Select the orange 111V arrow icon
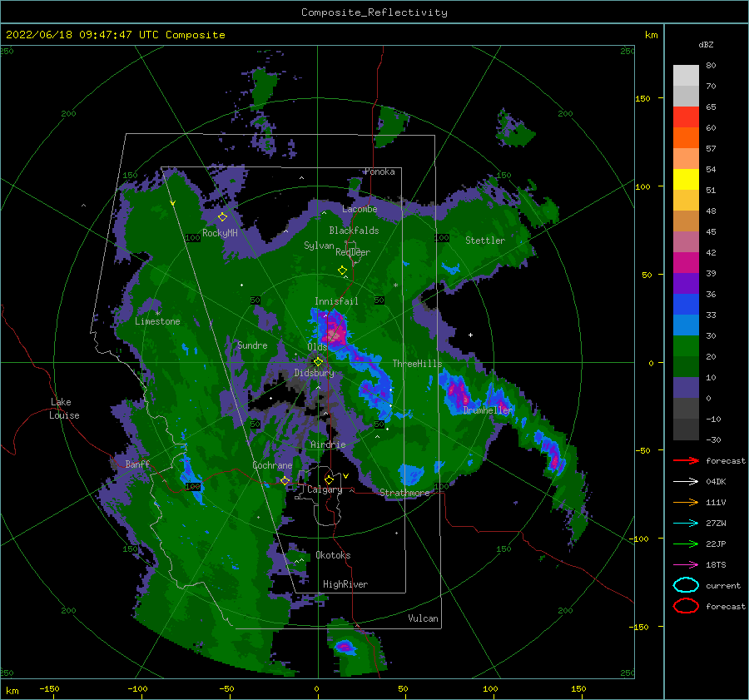This screenshot has height=700, width=749. point(686,502)
